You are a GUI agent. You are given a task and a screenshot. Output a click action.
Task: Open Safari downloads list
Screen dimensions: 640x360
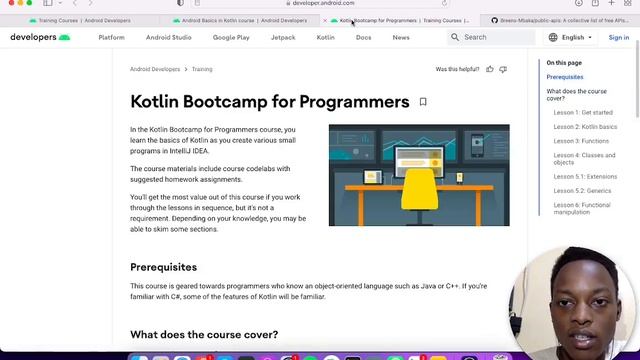579,3
